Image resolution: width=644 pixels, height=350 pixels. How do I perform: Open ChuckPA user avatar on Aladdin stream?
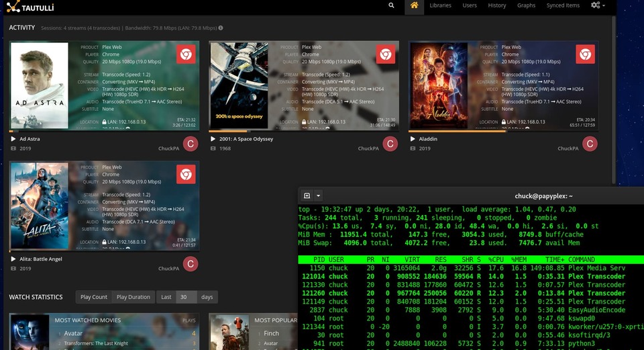click(x=590, y=144)
